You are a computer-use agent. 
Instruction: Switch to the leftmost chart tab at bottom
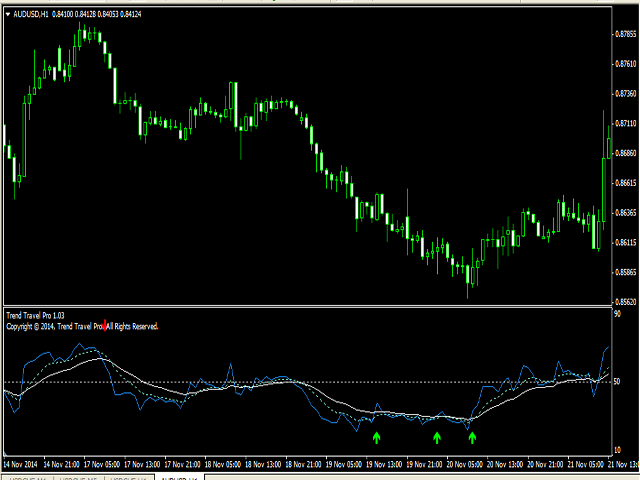point(25,477)
